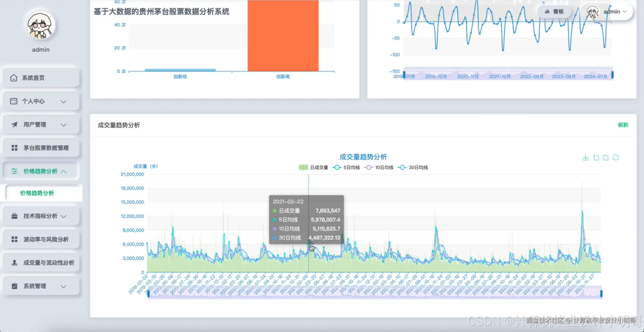
Task: Click the home icon beside 系统首页
Action: point(14,78)
